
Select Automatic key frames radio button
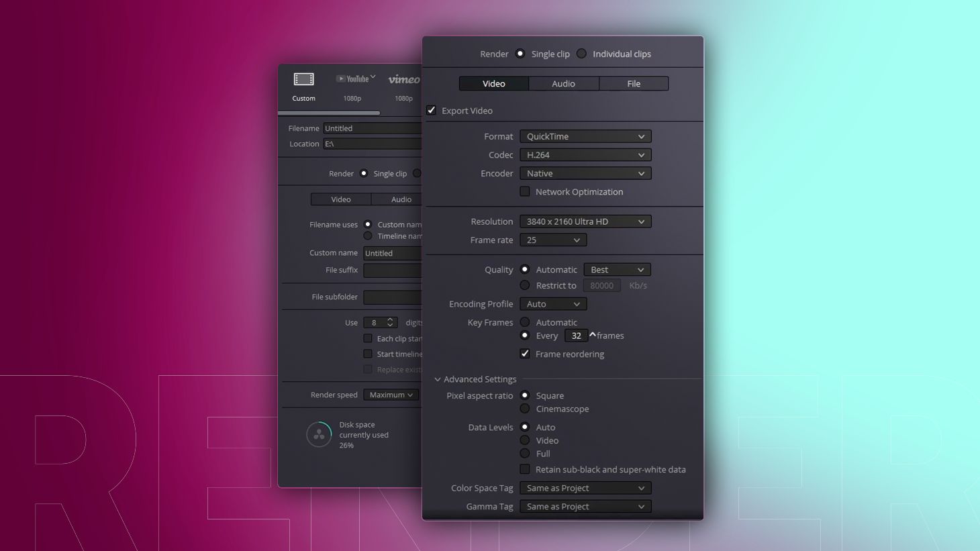525,322
